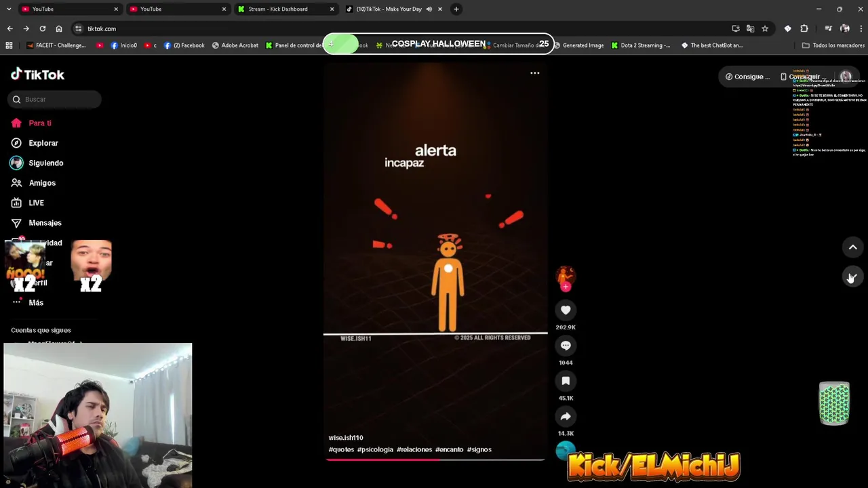Go to previous video arrow
This screenshot has width=868, height=488.
coord(852,247)
